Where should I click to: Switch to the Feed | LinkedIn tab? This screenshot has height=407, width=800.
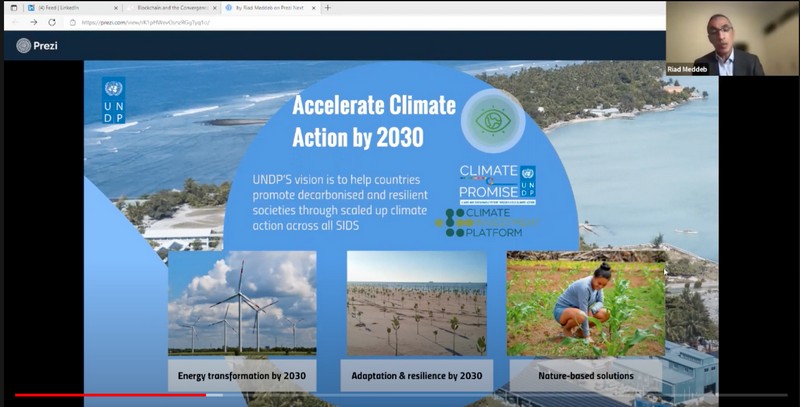point(73,8)
